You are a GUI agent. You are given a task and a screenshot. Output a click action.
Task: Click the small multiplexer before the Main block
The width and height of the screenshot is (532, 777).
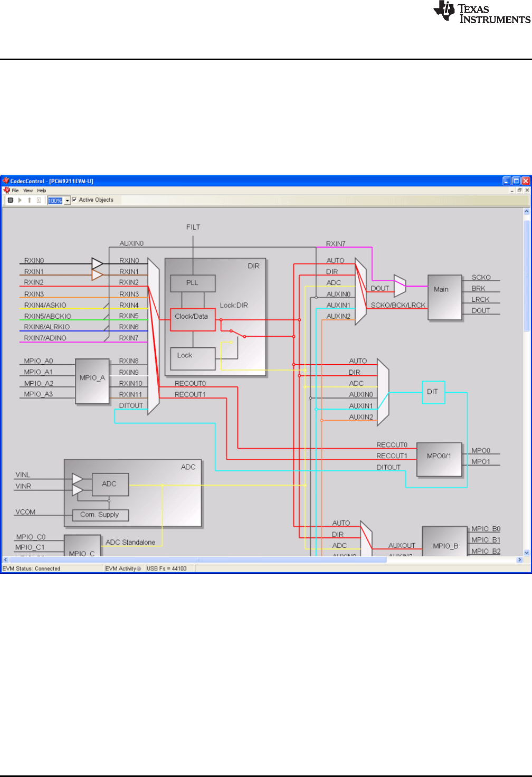coord(400,286)
